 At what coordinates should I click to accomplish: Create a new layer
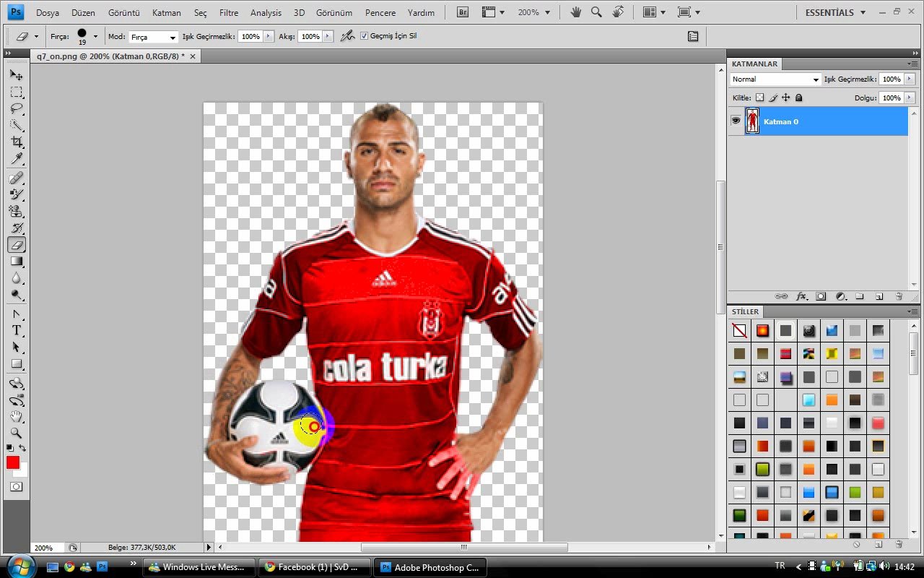[879, 296]
